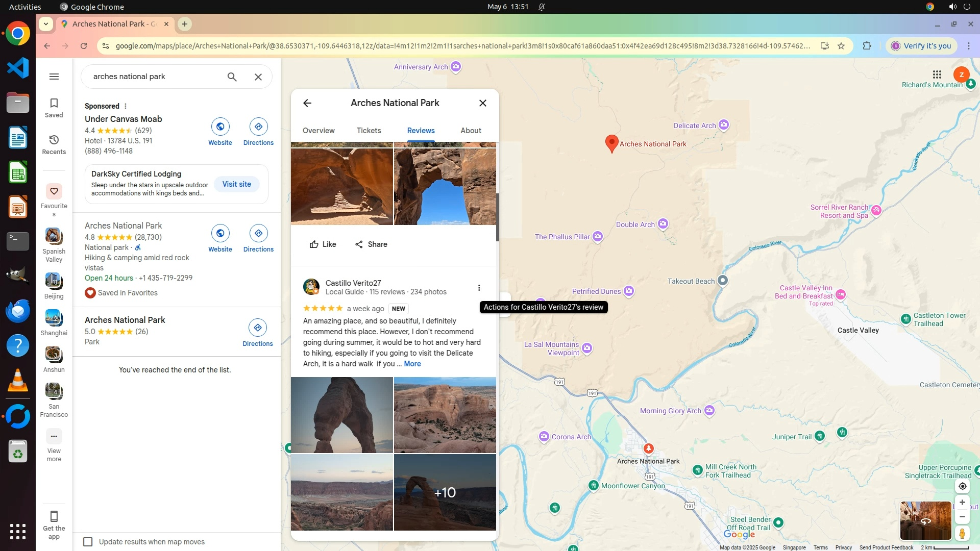The width and height of the screenshot is (980, 551).
Task: Click the Saved bookmark icon in sidebar
Action: [54, 103]
